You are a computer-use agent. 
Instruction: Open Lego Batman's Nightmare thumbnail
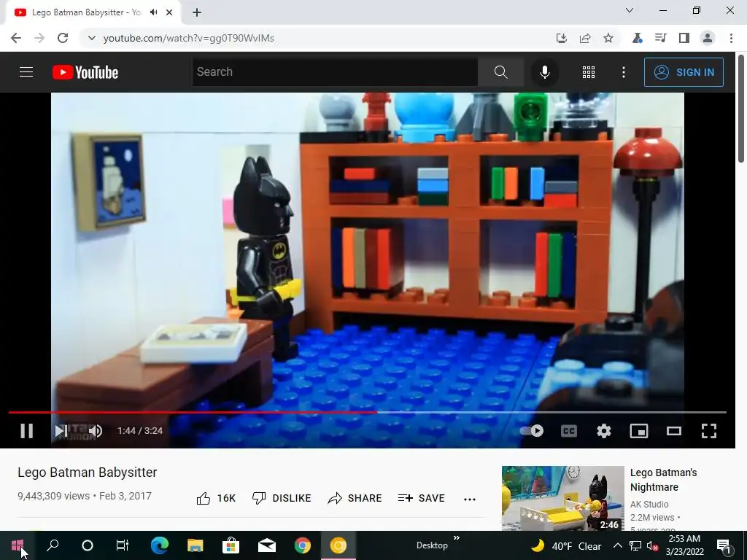[x=562, y=498]
